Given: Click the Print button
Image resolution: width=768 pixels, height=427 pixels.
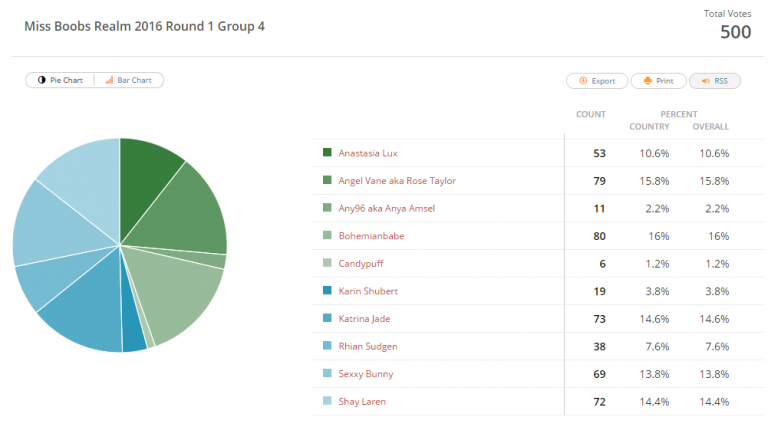Looking at the screenshot, I should 658,81.
